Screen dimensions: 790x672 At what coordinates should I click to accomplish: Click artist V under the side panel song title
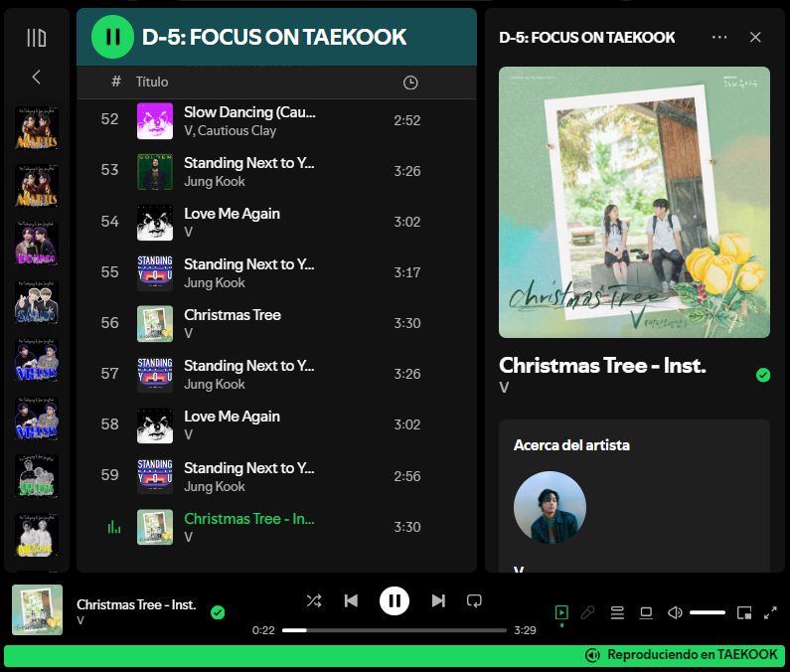coord(504,387)
